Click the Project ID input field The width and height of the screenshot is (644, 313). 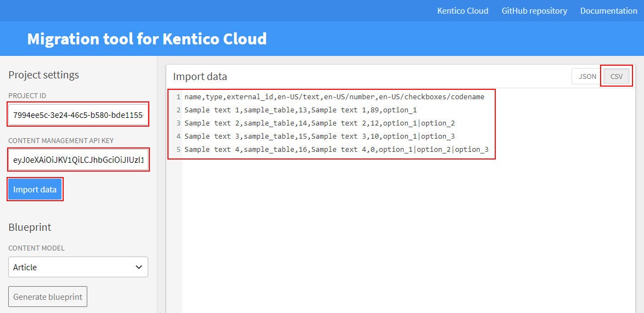tap(78, 115)
